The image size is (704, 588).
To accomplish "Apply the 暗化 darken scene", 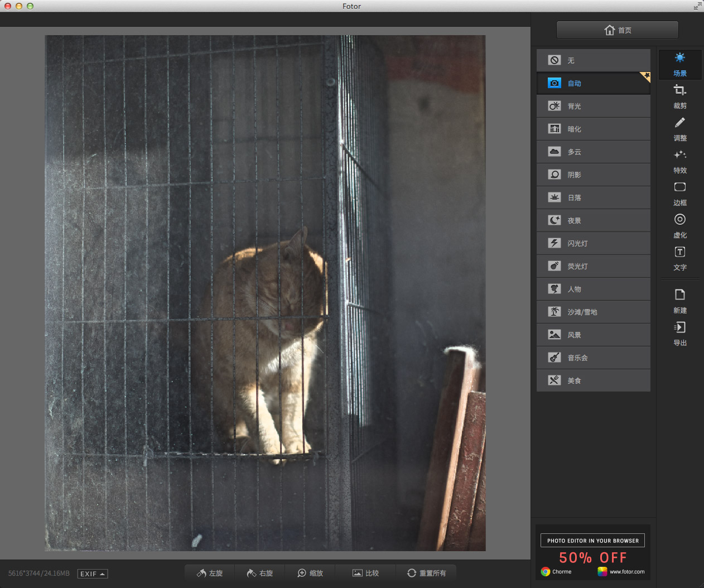I will click(x=593, y=129).
